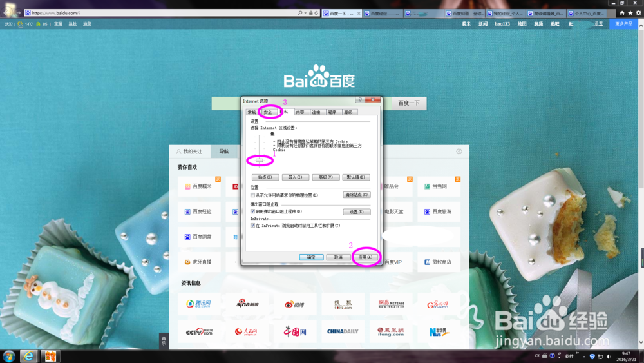Image resolution: width=644 pixels, height=363 pixels.
Task: Open 高级(V) privacy settings button
Action: 326,177
